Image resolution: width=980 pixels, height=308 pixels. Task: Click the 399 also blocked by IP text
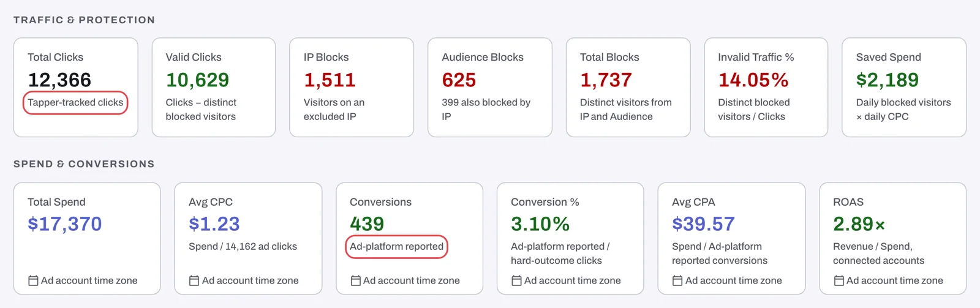486,109
